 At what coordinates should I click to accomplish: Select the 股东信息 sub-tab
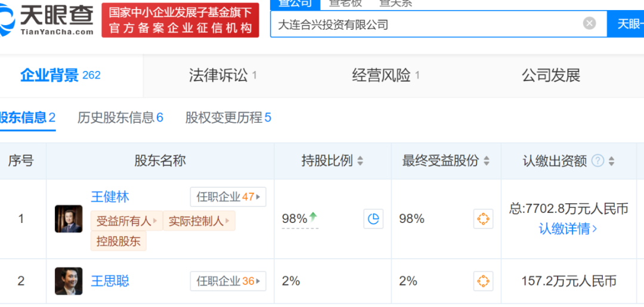click(x=27, y=118)
